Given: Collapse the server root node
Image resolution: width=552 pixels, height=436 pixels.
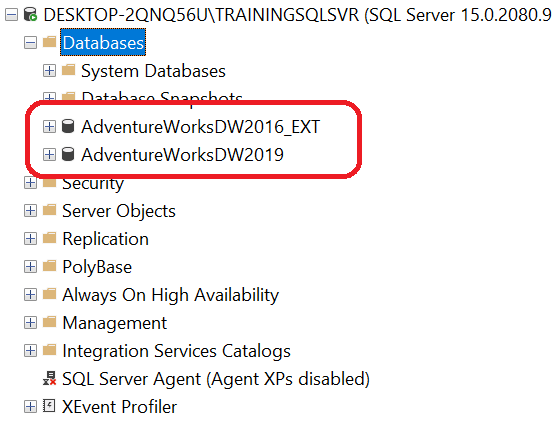Looking at the screenshot, I should (x=11, y=15).
